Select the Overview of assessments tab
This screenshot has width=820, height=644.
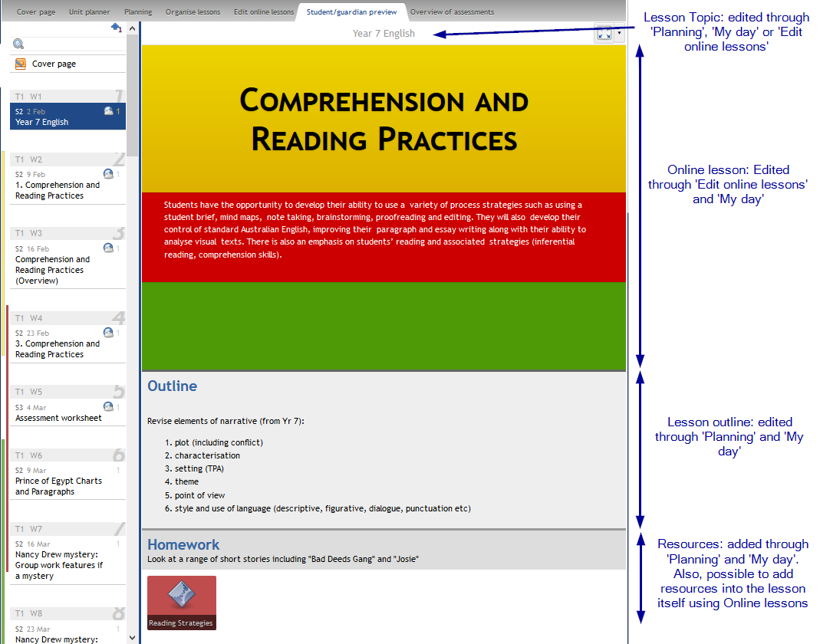tap(453, 11)
